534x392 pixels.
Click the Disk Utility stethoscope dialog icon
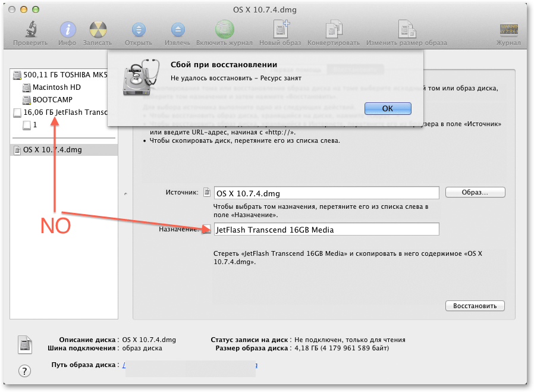coord(142,78)
